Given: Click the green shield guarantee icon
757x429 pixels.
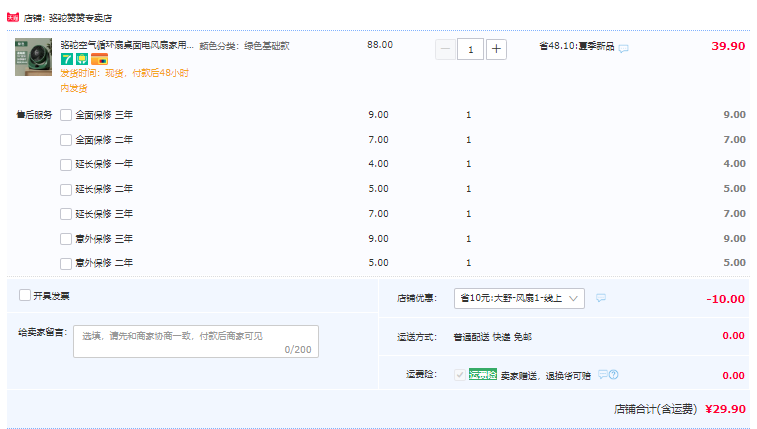Looking at the screenshot, I should point(82,59).
